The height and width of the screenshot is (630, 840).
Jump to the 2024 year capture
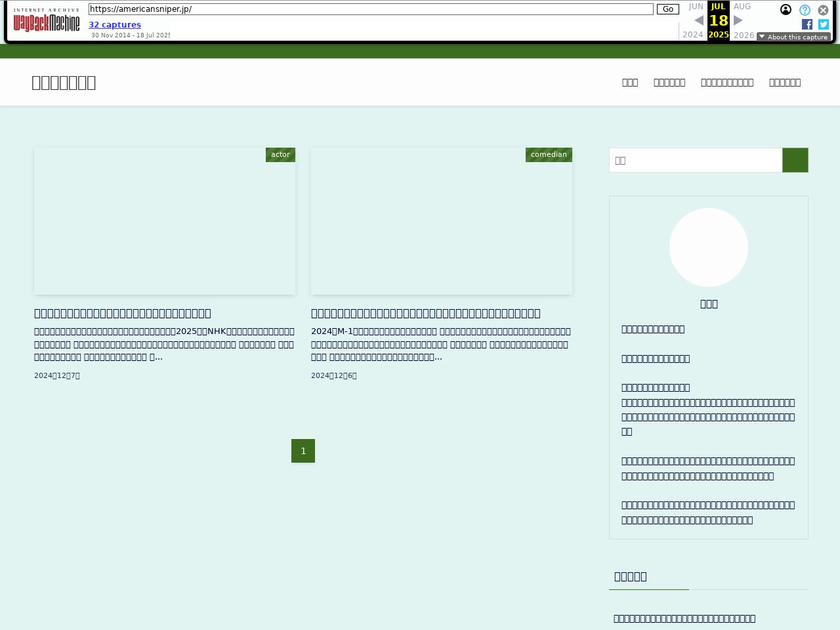pyautogui.click(x=692, y=35)
